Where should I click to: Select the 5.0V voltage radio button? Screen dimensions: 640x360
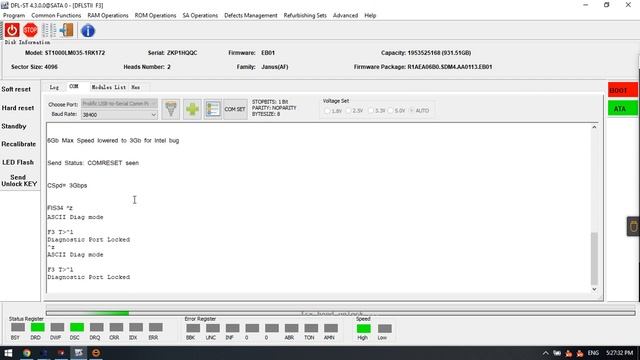point(391,111)
